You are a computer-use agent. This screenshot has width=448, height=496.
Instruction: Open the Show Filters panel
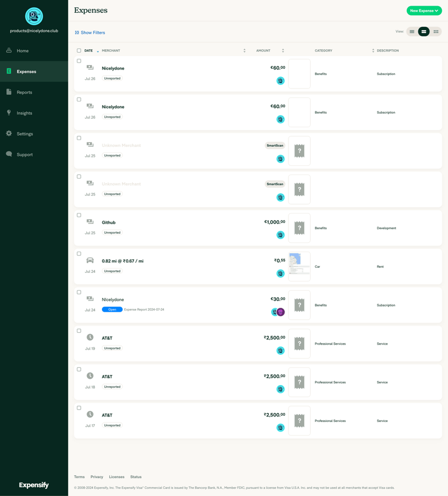coord(90,32)
